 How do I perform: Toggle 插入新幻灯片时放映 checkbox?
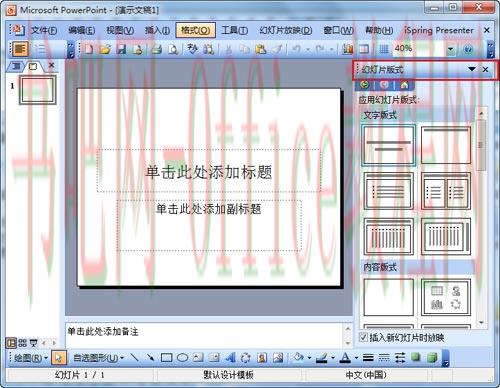[363, 337]
